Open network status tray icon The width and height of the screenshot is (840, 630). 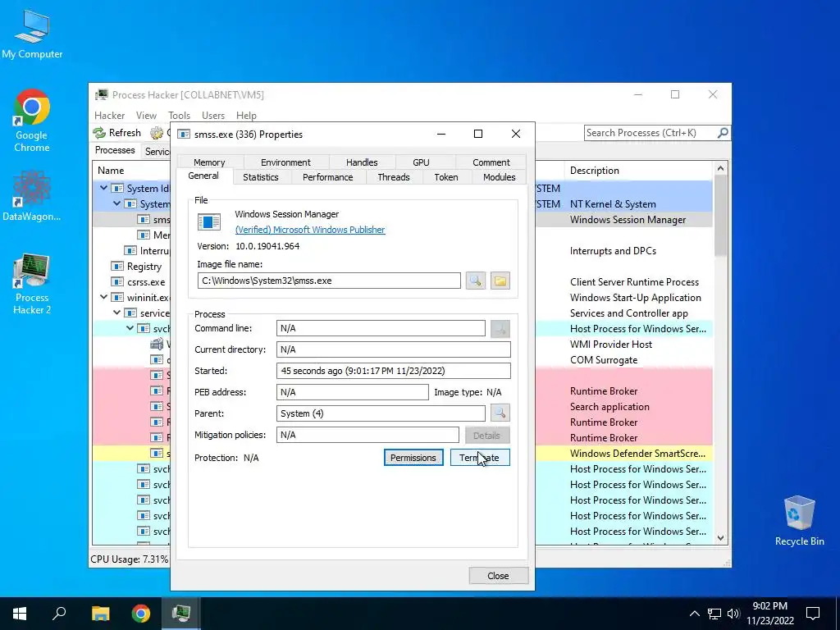[714, 614]
